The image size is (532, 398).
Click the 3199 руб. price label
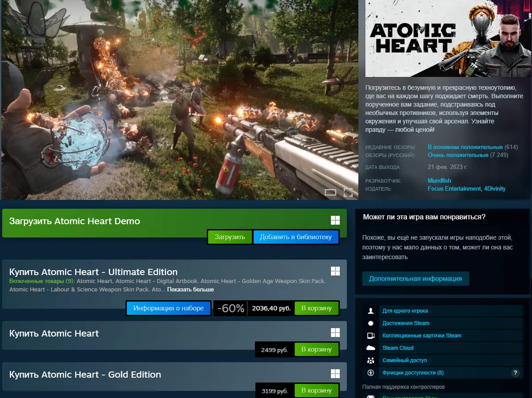(x=274, y=391)
